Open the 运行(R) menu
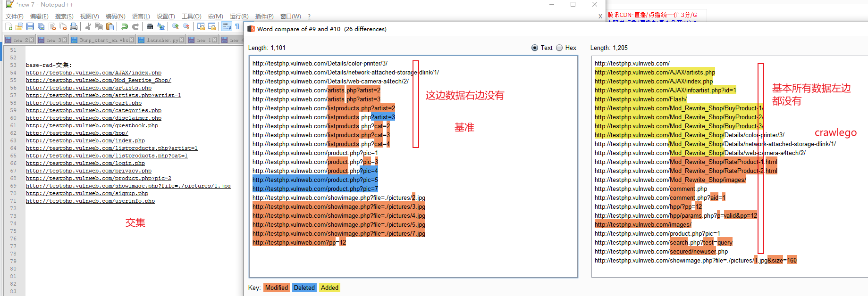The height and width of the screenshot is (296, 868). tap(239, 16)
